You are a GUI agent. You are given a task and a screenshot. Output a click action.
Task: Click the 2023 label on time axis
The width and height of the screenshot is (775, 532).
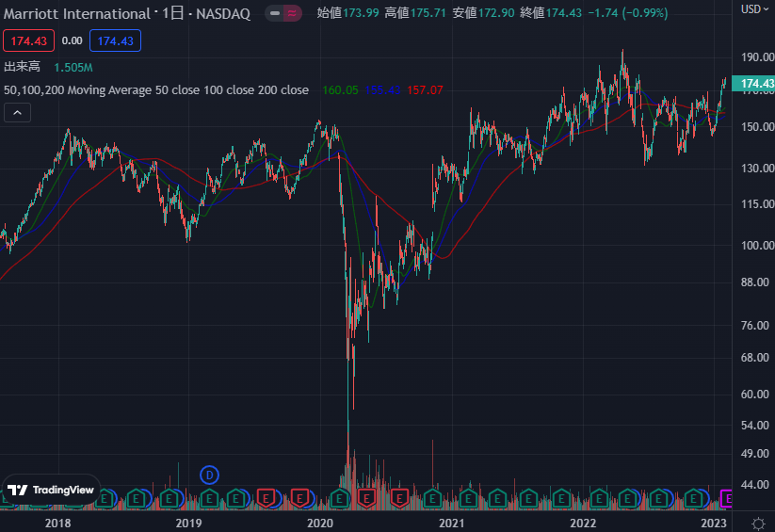[714, 524]
